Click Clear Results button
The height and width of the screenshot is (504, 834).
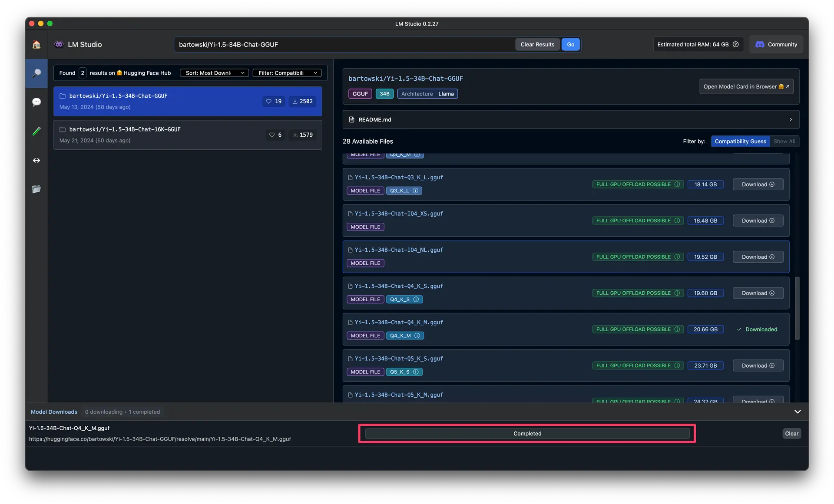[537, 44]
